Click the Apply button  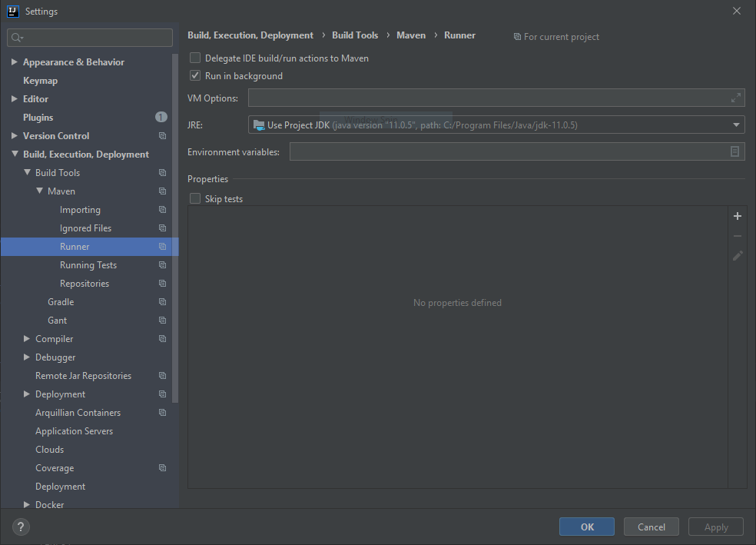[716, 527]
